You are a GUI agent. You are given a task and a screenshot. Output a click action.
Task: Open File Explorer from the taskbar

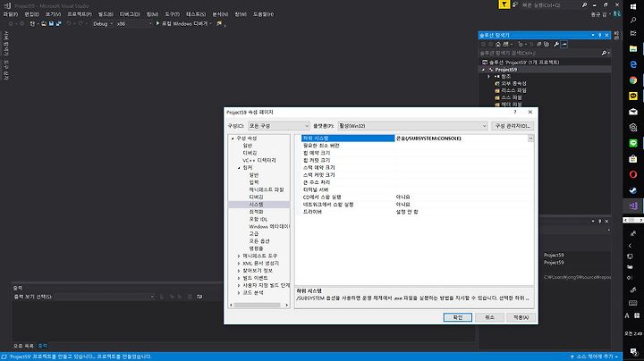coord(633,48)
